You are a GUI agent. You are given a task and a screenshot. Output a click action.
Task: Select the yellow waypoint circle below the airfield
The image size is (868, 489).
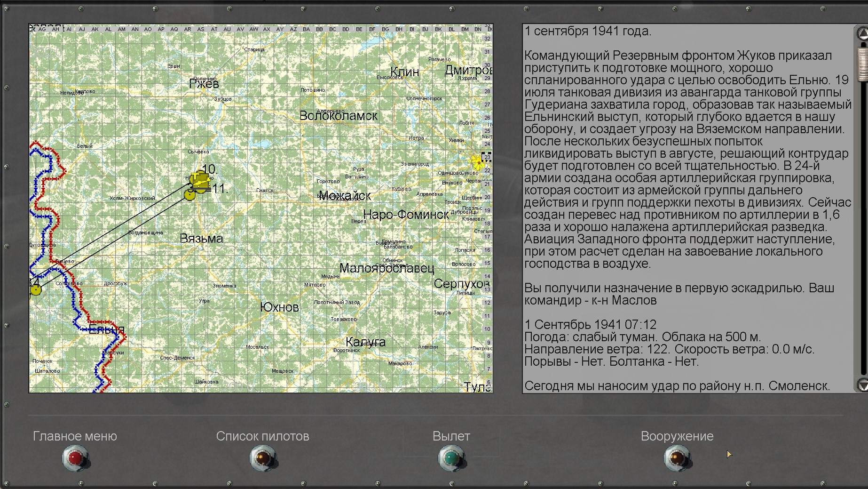click(x=189, y=194)
